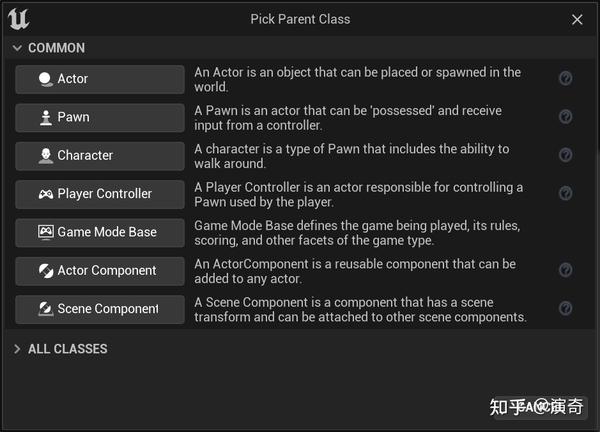Click the Unreal Engine logo icon
The width and height of the screenshot is (600, 432).
coord(18,19)
